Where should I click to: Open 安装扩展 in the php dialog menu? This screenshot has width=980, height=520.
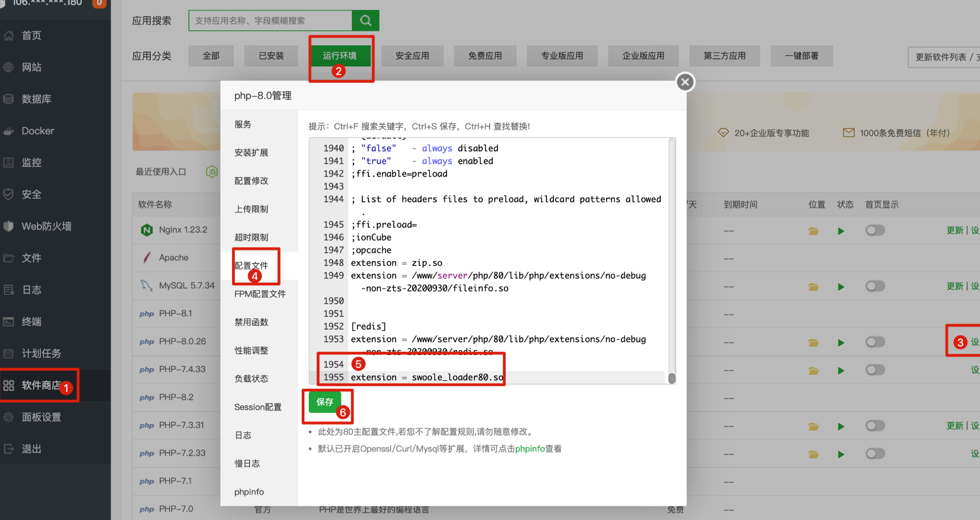pos(251,153)
